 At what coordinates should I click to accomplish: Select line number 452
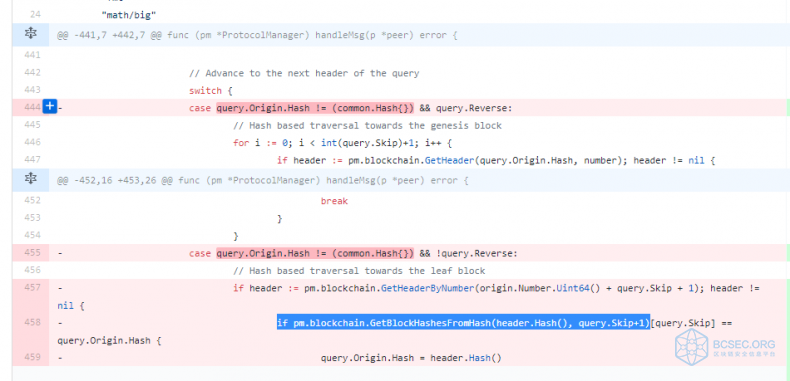(x=32, y=201)
